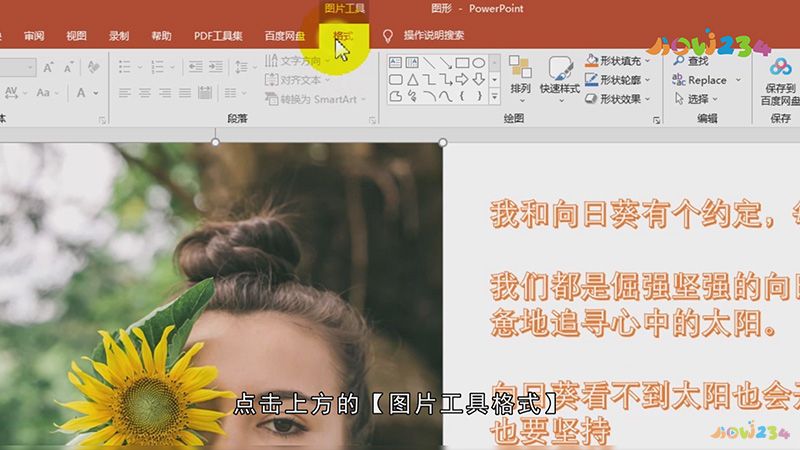This screenshot has height=450, width=800.
Task: Expand the 形状填充 dropdown arrow
Action: [648, 61]
